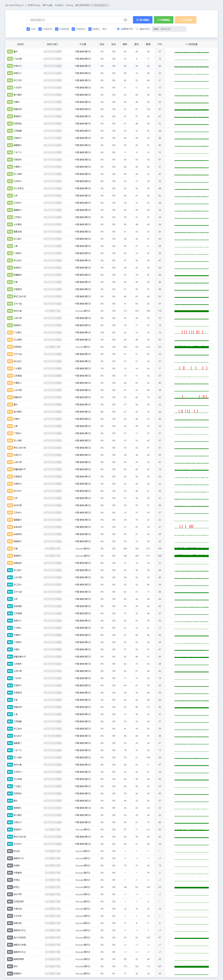Screen dimensions: 223x980
Task: Uncheck the 中国联通 checkbox
Action: click(57, 29)
